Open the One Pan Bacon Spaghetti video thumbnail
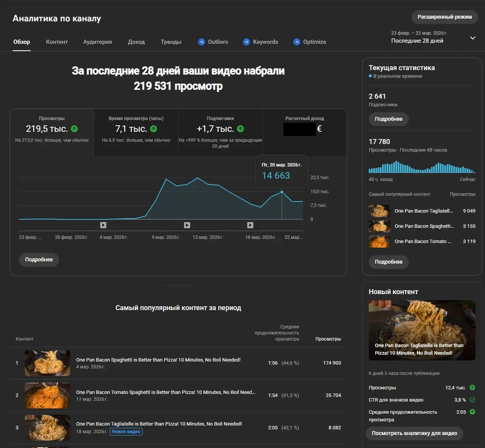485x448 pixels. (47, 363)
